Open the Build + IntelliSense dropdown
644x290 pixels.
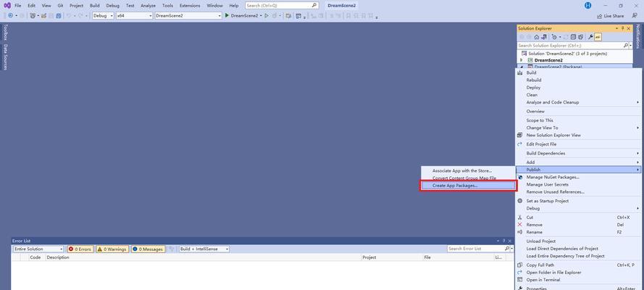pyautogui.click(x=204, y=249)
